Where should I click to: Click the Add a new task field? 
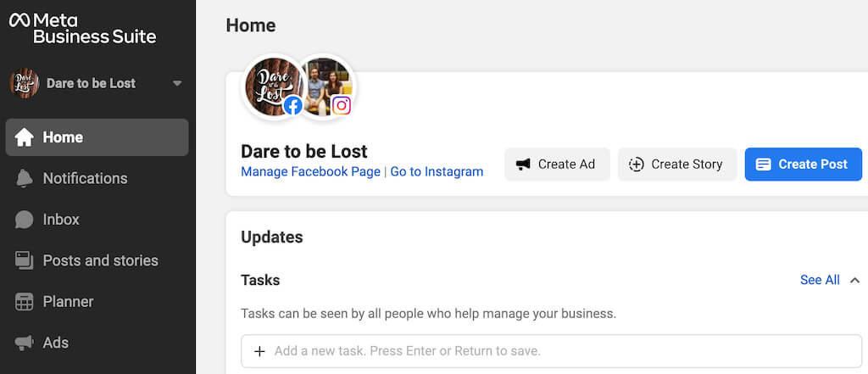coord(551,350)
